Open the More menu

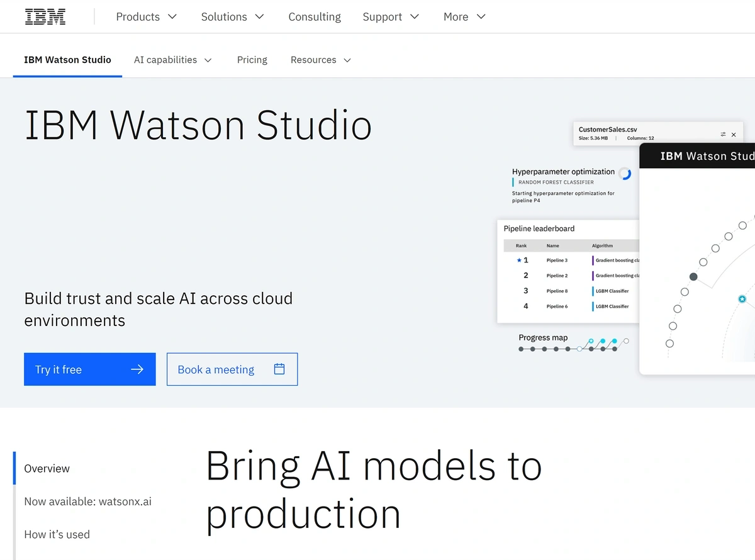(x=464, y=17)
